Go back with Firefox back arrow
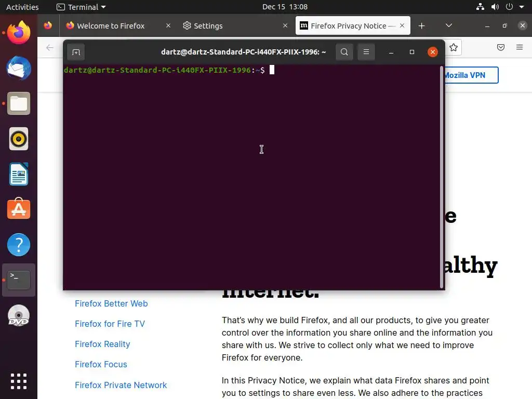Image resolution: width=532 pixels, height=399 pixels. pyautogui.click(x=50, y=47)
